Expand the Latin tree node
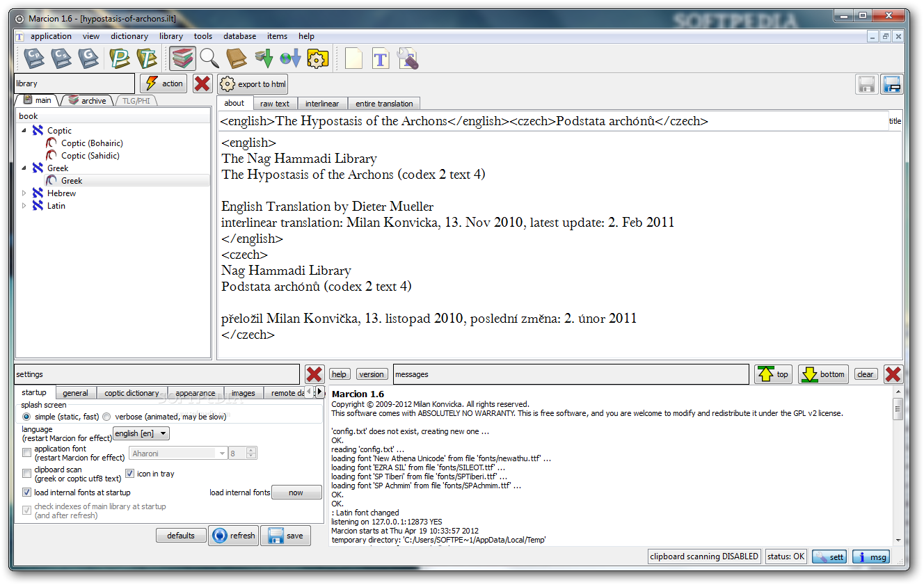The width and height of the screenshot is (924, 585). (24, 206)
